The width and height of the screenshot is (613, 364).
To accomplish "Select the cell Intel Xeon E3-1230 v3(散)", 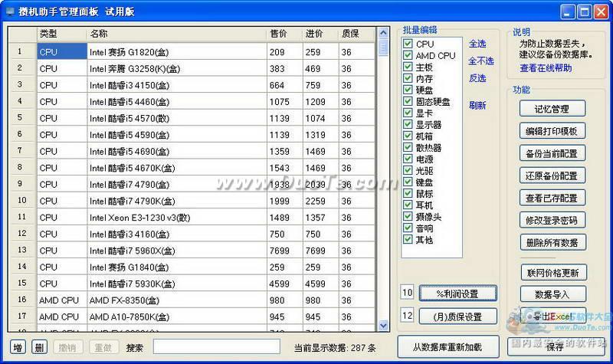I will tap(177, 218).
